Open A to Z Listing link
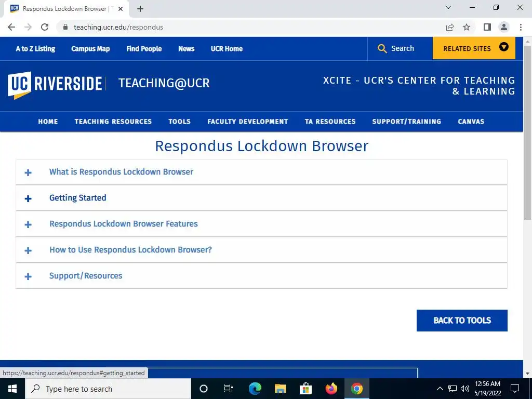Screen dimensions: 532x399 pos(35,48)
